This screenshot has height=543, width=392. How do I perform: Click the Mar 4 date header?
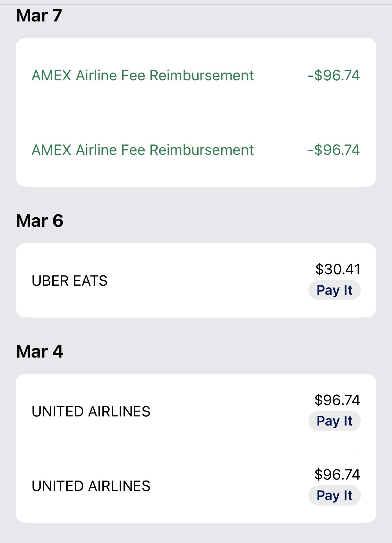pyautogui.click(x=40, y=352)
